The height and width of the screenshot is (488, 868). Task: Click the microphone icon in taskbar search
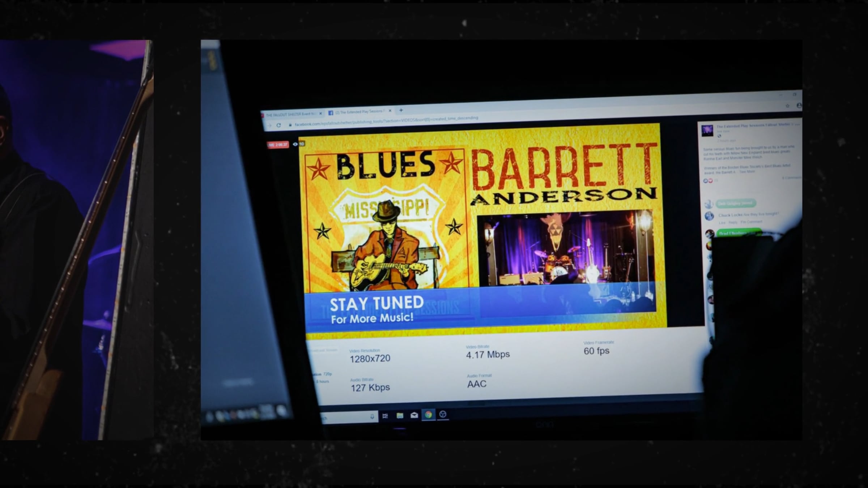tap(372, 417)
